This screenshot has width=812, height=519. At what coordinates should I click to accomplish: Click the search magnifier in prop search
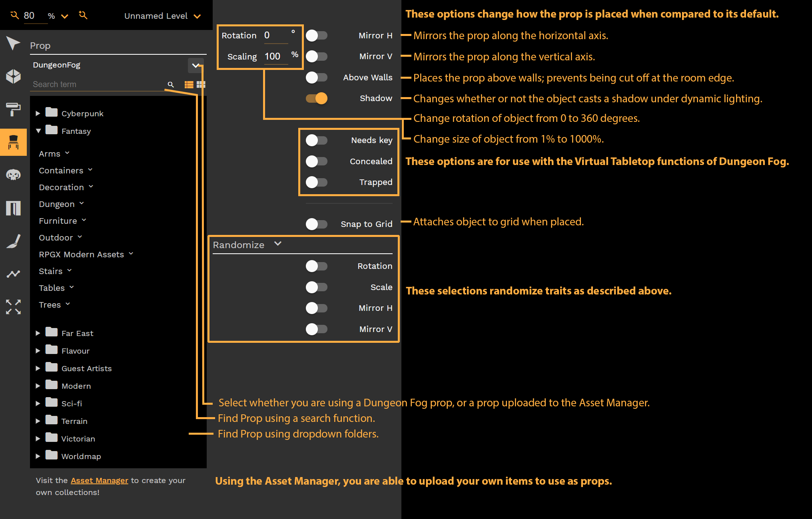pos(171,84)
